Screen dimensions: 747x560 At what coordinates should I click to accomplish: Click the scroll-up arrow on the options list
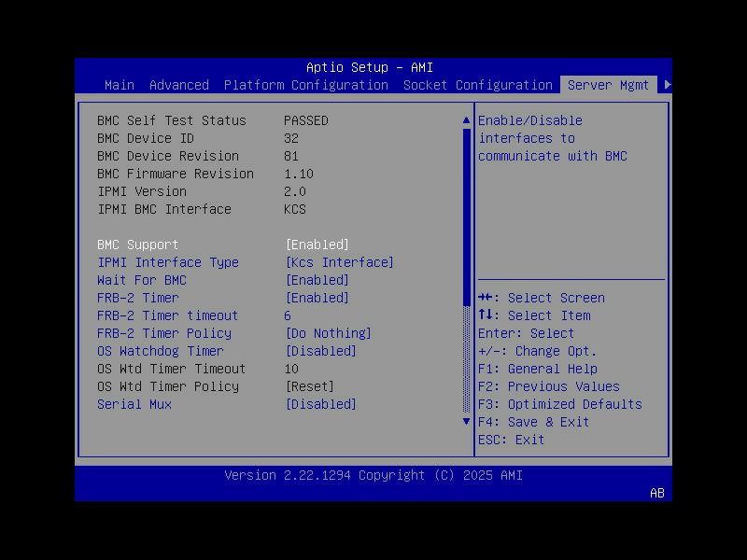(466, 119)
